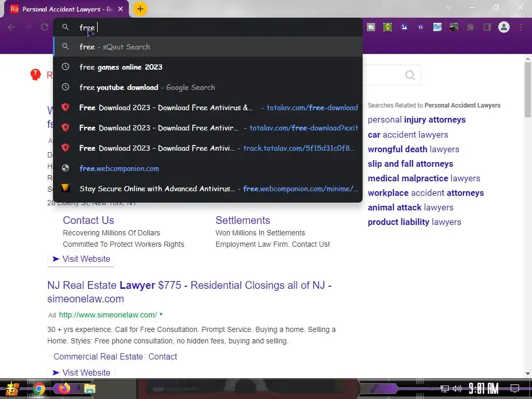
Task: Click the 9:01 AM clock
Action: (x=484, y=389)
